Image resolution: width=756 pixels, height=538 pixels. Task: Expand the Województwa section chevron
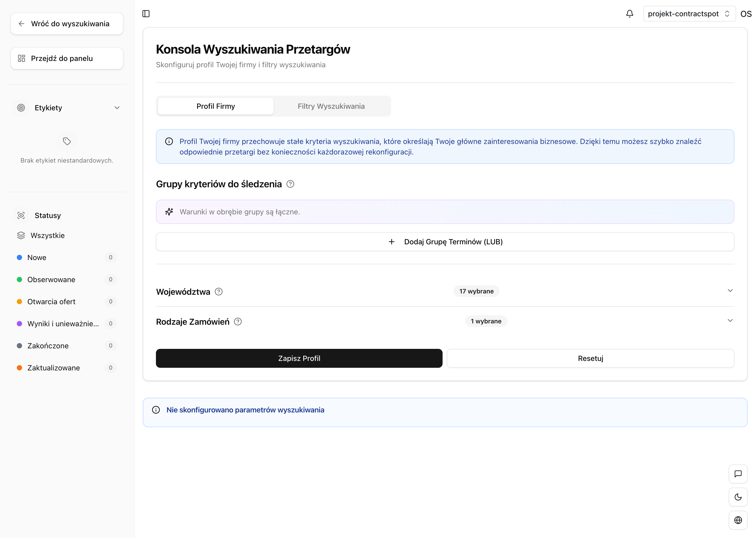coord(730,291)
